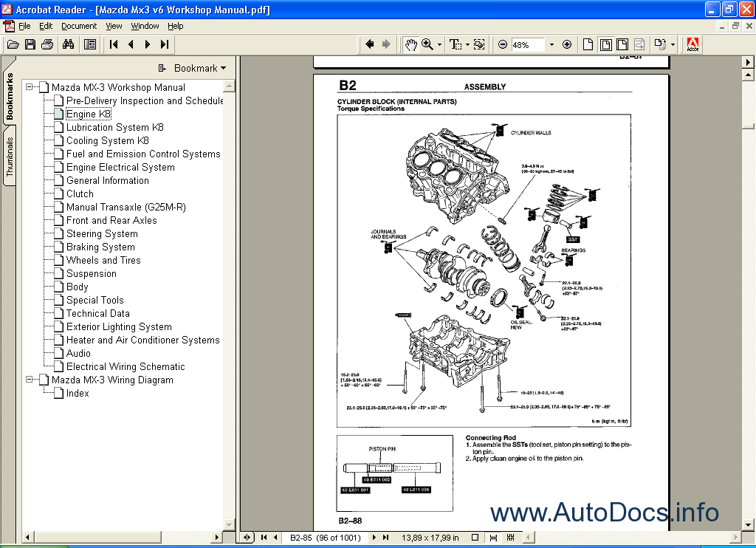756x548 pixels.
Task: Go to first page in toolbar
Action: pyautogui.click(x=114, y=45)
